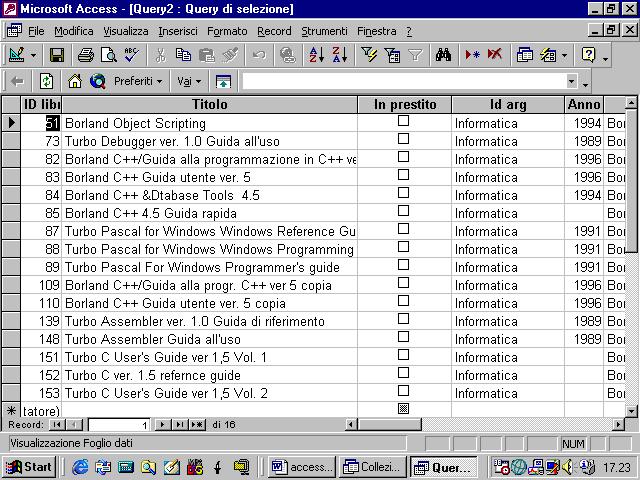
Task: Expand the View button dropdown arrow
Action: coord(33,56)
